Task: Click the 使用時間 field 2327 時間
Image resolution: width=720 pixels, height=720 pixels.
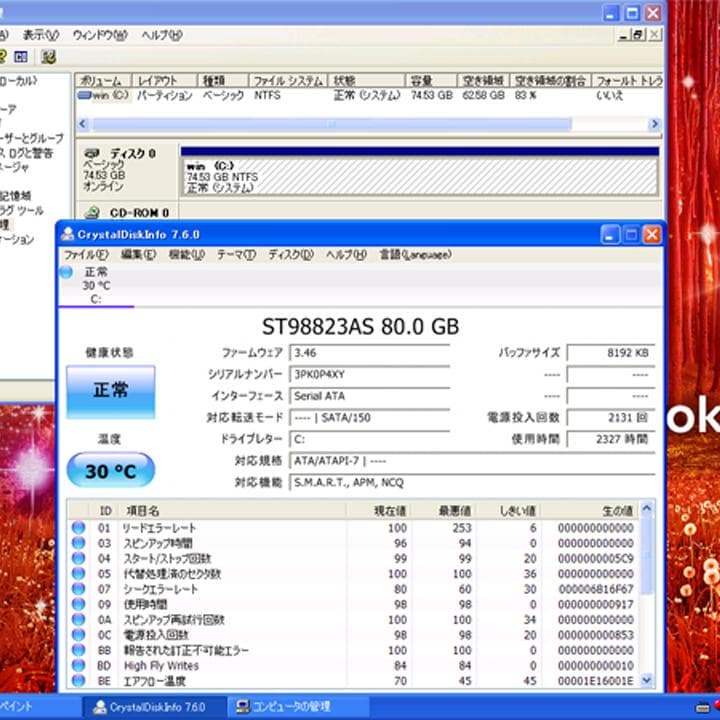Action: point(611,439)
